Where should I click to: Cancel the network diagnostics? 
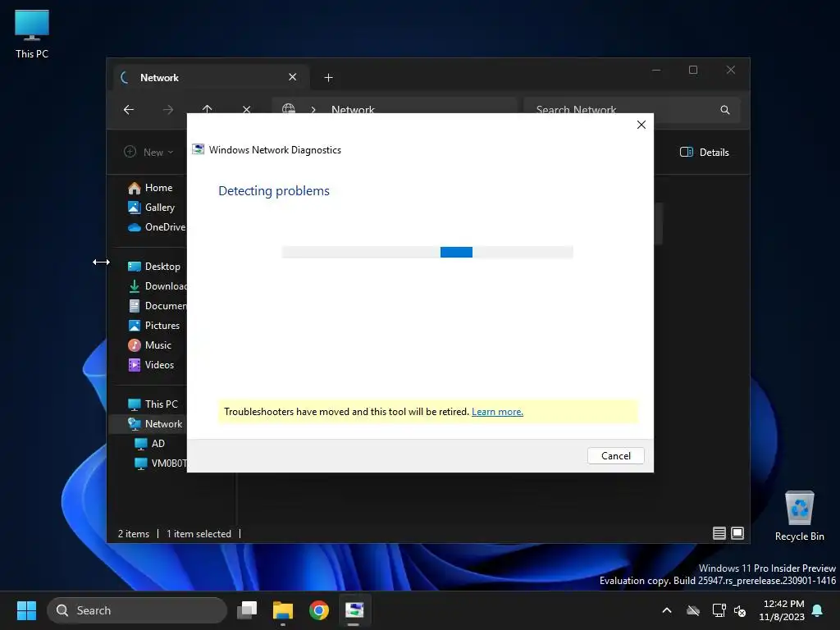coord(615,456)
